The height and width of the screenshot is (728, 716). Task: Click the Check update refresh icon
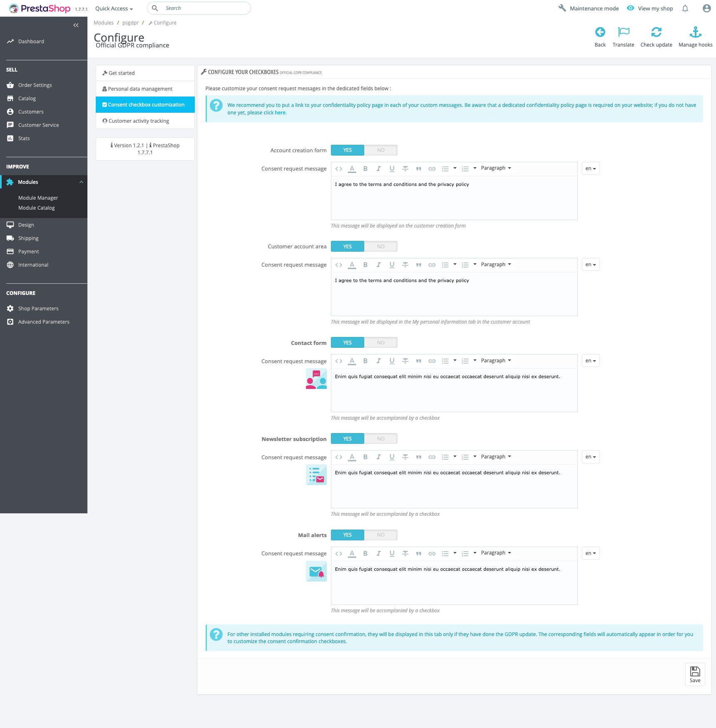656,32
